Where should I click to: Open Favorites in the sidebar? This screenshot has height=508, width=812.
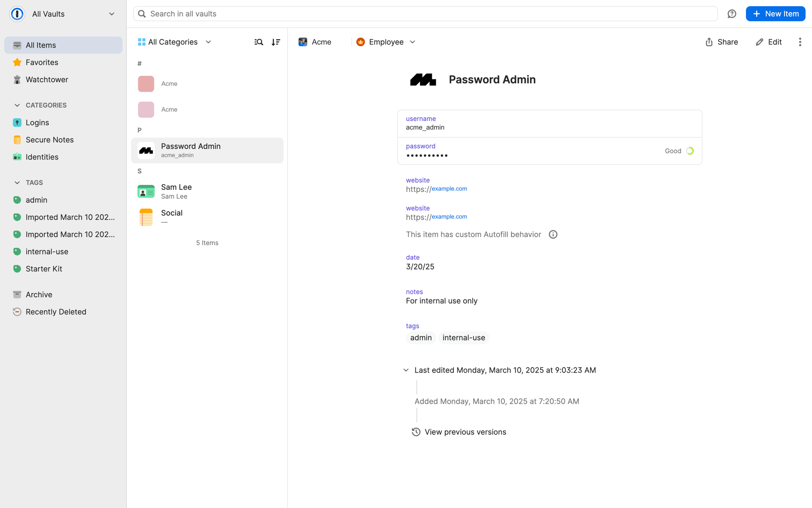point(63,62)
